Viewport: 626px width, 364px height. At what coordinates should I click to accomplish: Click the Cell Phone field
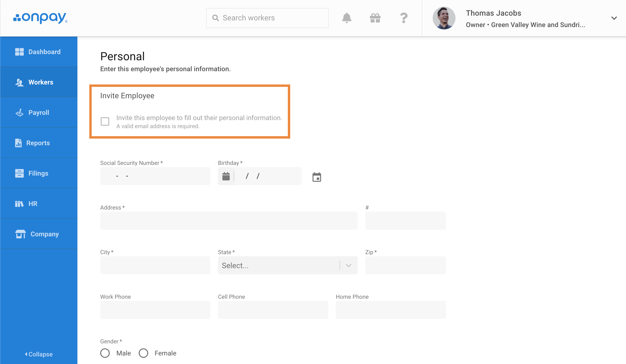click(x=273, y=310)
